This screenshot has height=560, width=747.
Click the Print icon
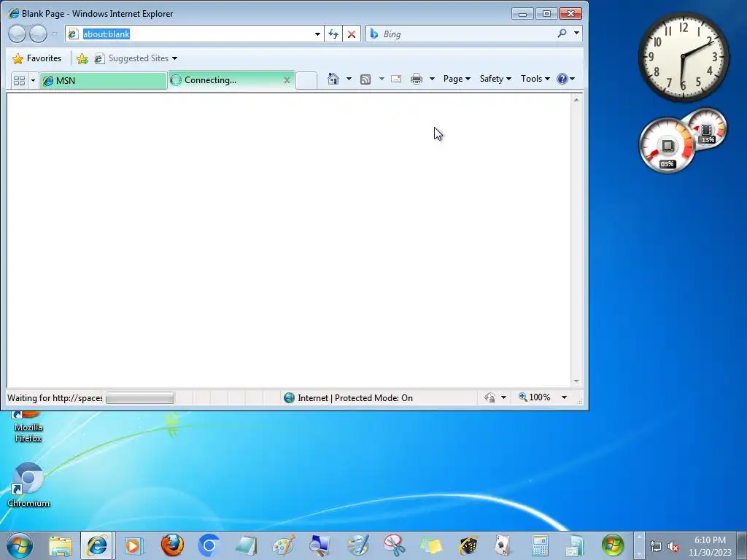[417, 79]
